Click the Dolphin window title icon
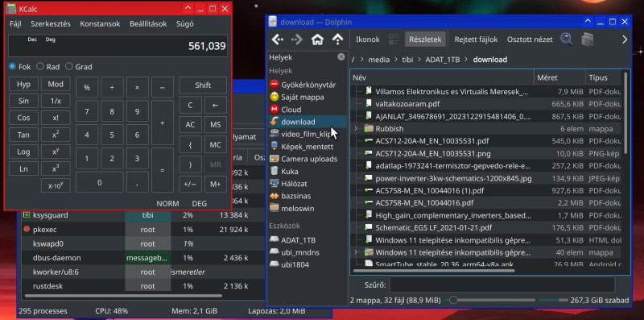 click(x=273, y=22)
